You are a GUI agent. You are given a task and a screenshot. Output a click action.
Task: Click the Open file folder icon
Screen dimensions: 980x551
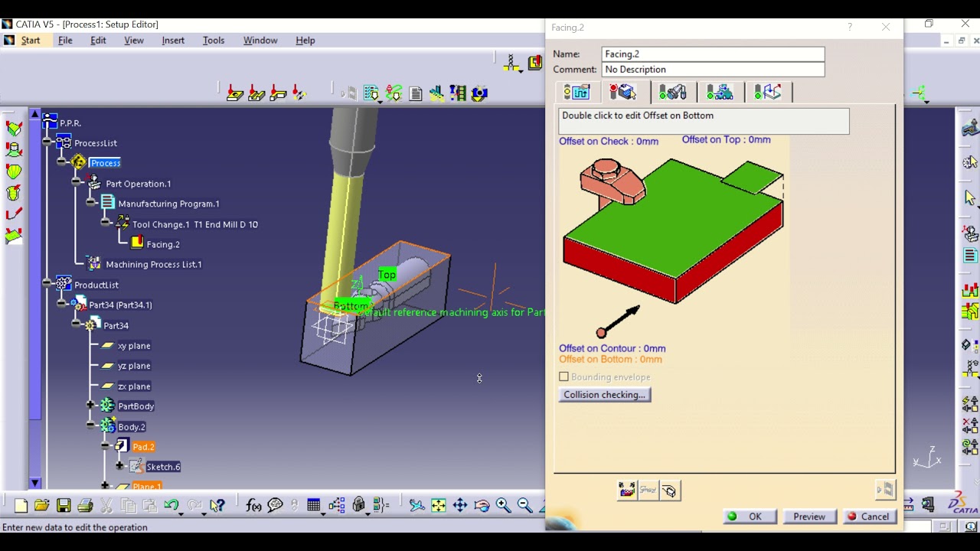[42, 505]
